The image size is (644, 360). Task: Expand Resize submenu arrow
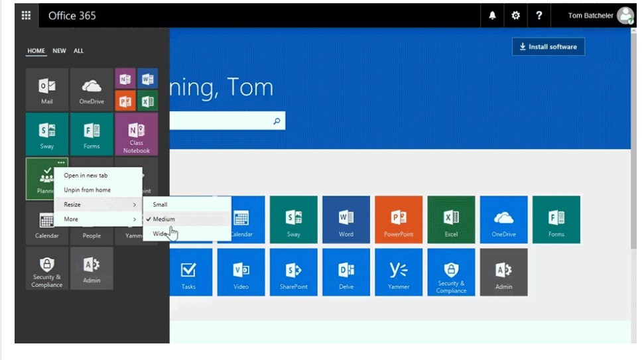pyautogui.click(x=134, y=204)
